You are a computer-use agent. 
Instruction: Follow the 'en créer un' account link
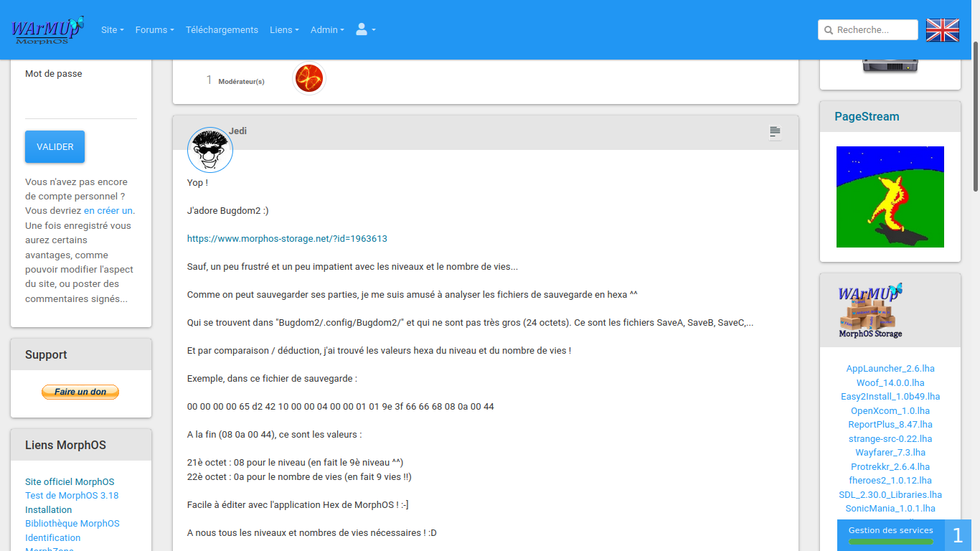[x=108, y=211]
